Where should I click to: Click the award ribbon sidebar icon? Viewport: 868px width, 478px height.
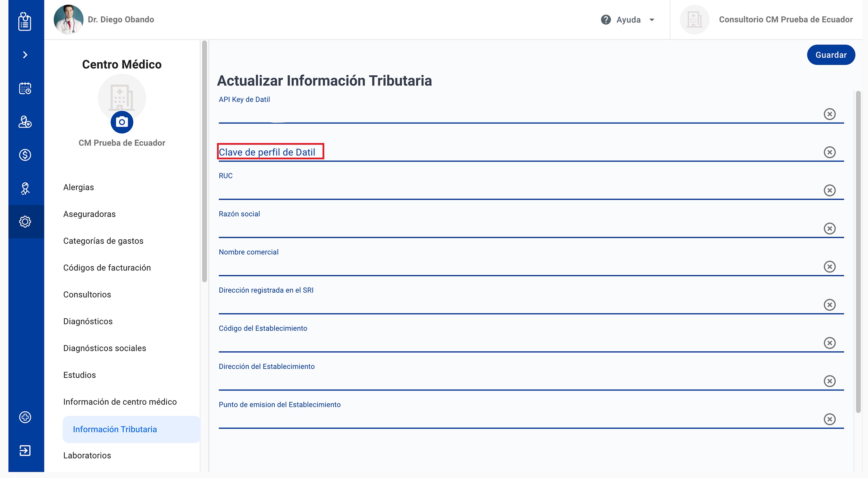[x=25, y=188]
